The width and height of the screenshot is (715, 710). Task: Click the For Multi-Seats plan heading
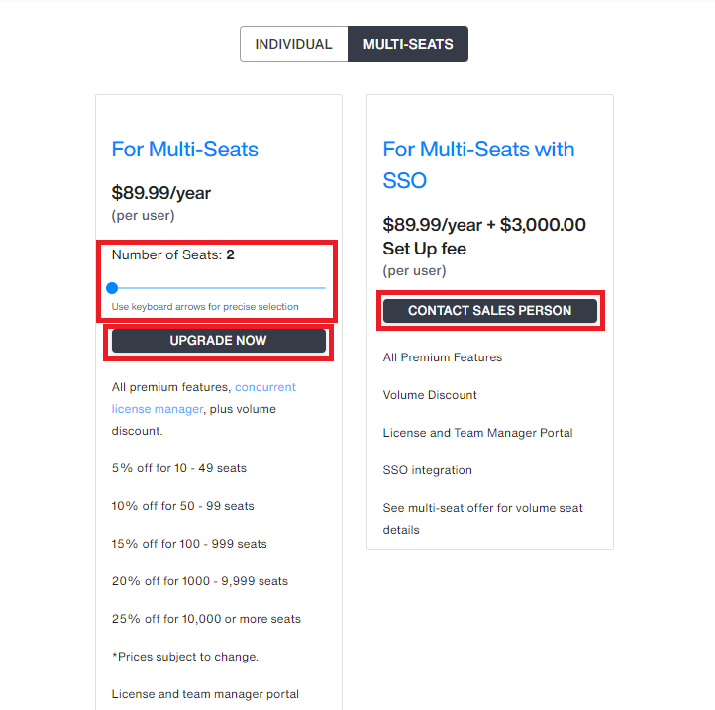point(185,149)
